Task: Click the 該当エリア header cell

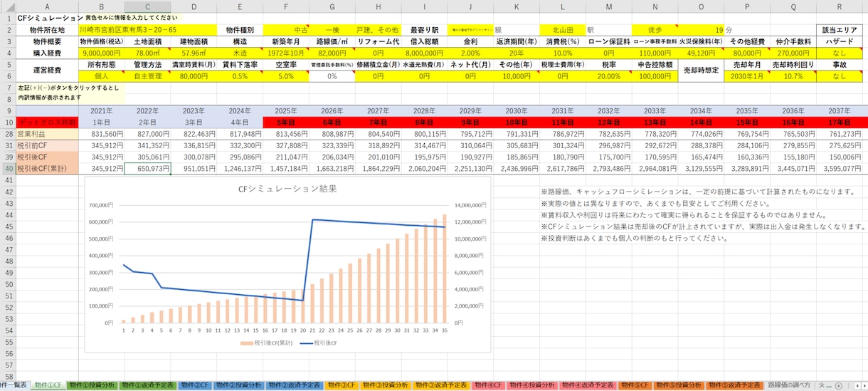Action: coord(840,30)
